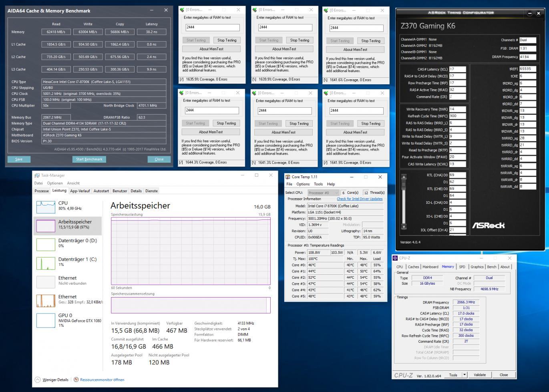Open File menu in Core Temp
Image resolution: width=549 pixels, height=392 pixels.
(289, 184)
